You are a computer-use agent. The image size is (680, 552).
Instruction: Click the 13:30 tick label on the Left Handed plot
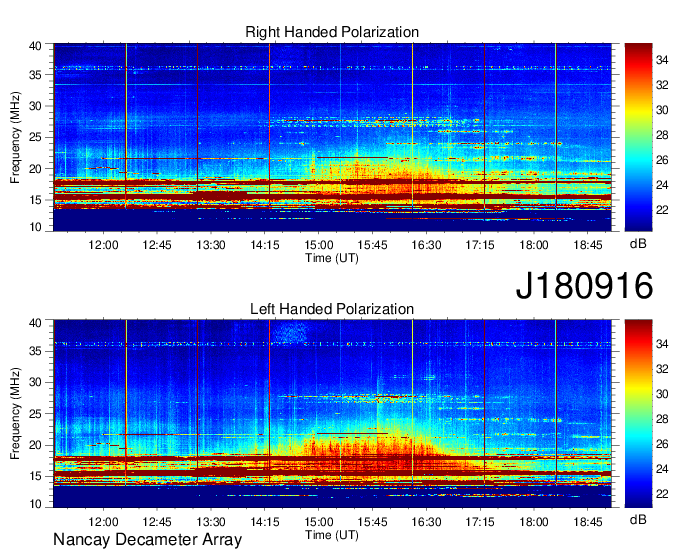(211, 522)
